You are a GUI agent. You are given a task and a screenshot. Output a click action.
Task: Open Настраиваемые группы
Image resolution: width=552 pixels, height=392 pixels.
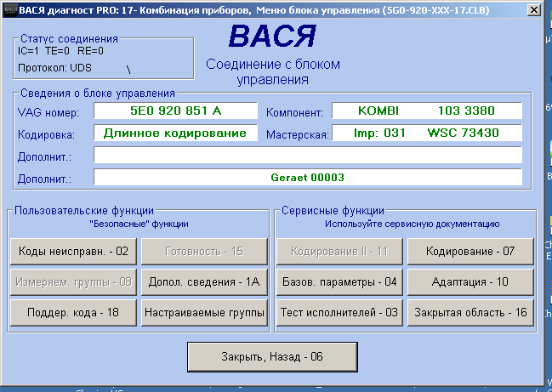pyautogui.click(x=204, y=312)
